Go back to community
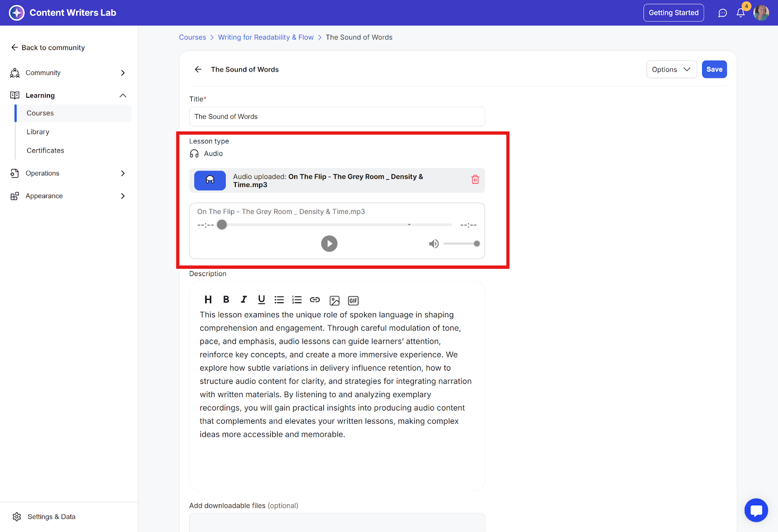 click(x=48, y=48)
